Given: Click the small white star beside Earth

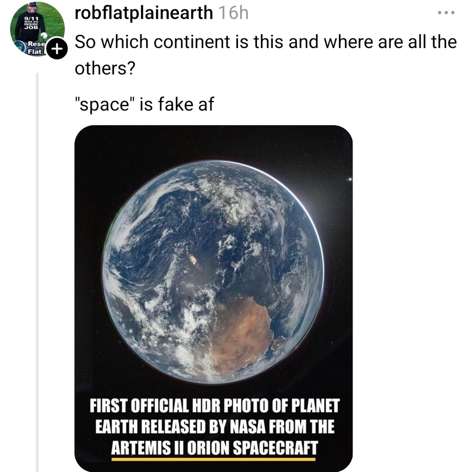Looking at the screenshot, I should [350, 179].
